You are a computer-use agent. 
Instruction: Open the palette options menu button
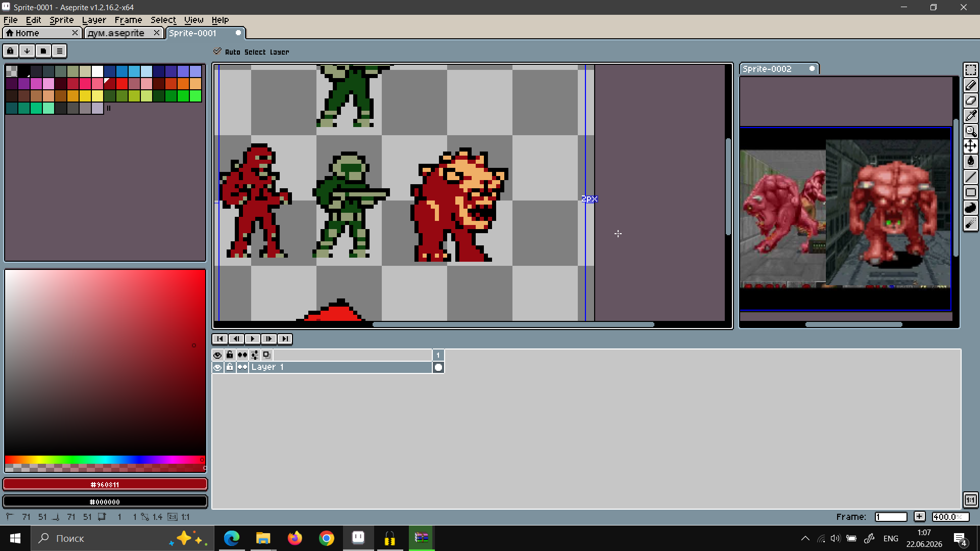pos(59,51)
